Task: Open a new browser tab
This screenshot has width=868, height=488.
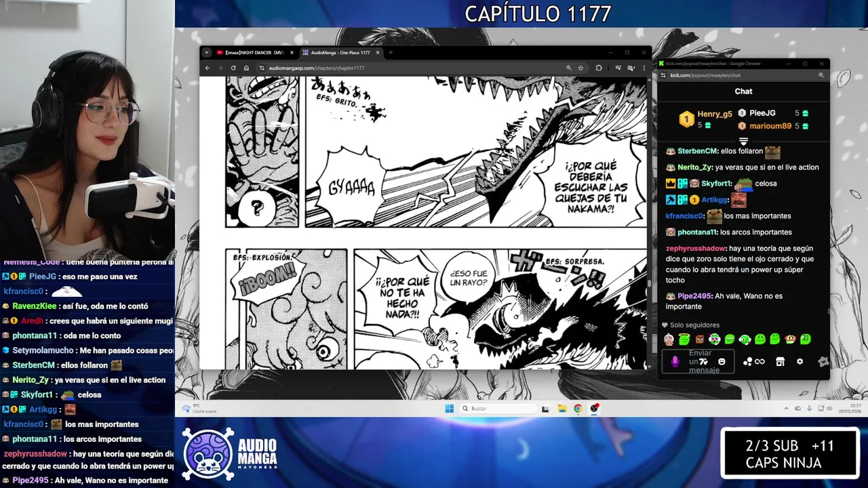Action: tap(391, 53)
